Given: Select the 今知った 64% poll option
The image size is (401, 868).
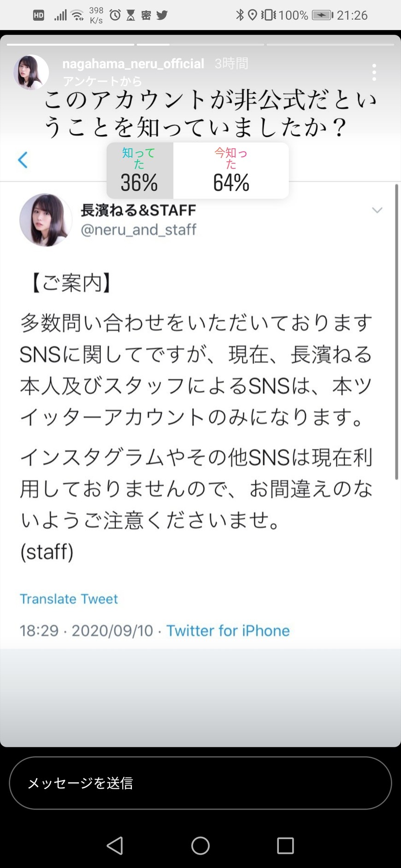Looking at the screenshot, I should [231, 170].
